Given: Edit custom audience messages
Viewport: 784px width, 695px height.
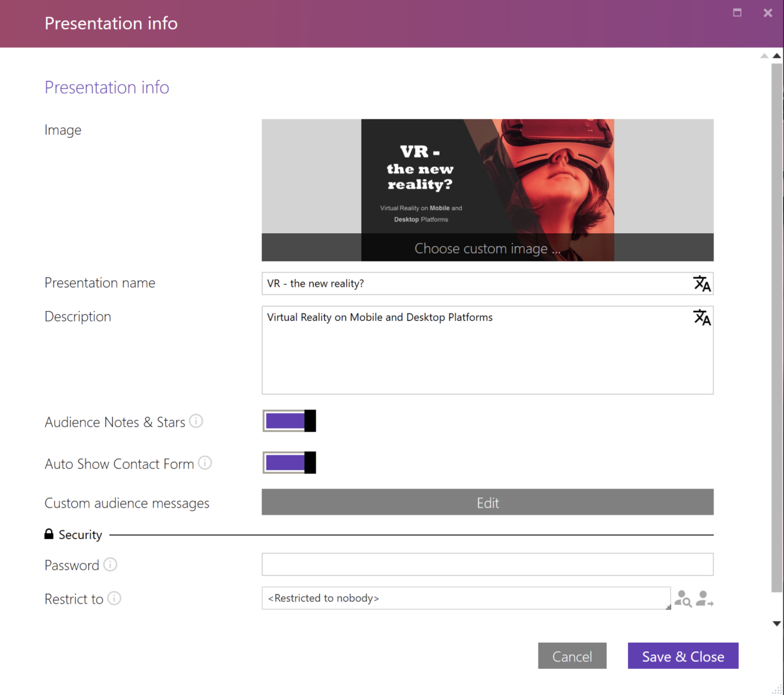Looking at the screenshot, I should point(487,502).
